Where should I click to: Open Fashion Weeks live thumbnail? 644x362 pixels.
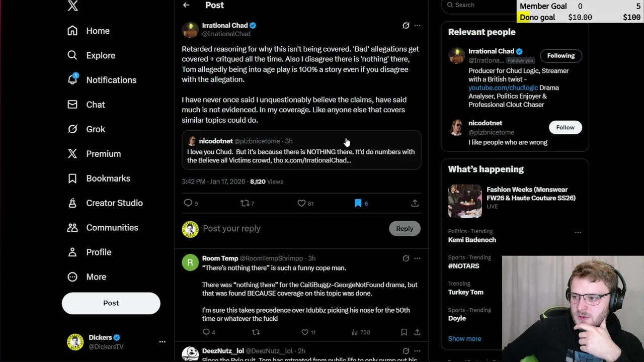coord(465,201)
